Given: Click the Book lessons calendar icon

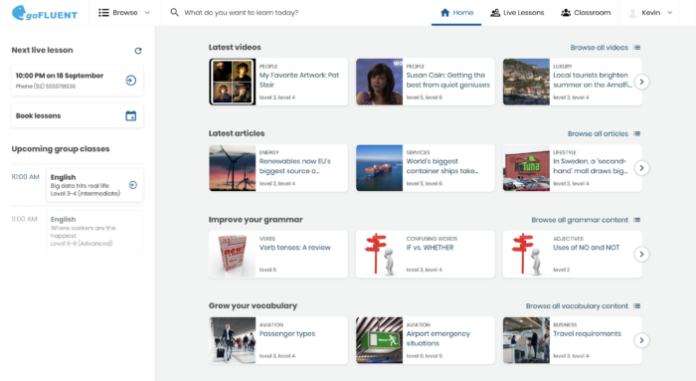Looking at the screenshot, I should pyautogui.click(x=130, y=116).
